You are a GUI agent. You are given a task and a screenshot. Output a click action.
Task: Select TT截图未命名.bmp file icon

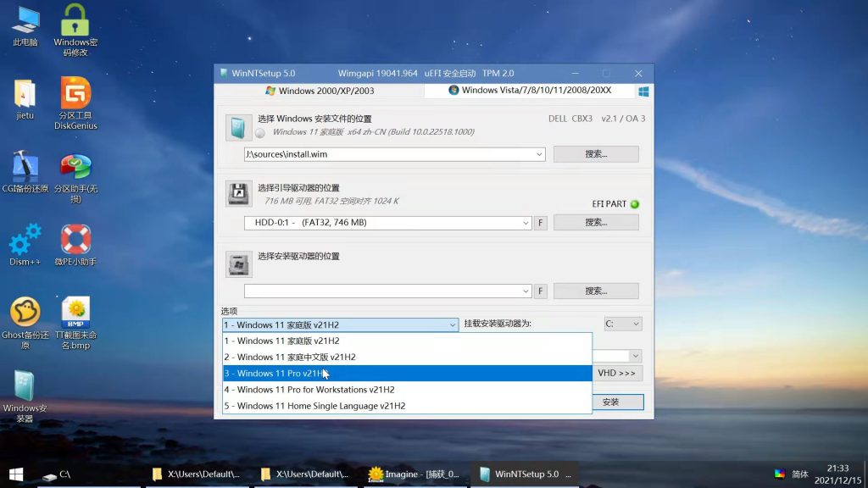(75, 323)
